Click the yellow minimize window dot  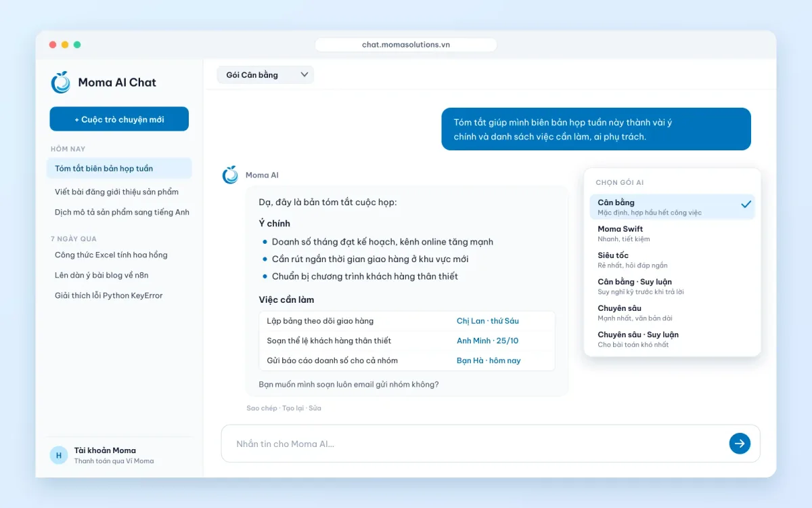pos(65,45)
